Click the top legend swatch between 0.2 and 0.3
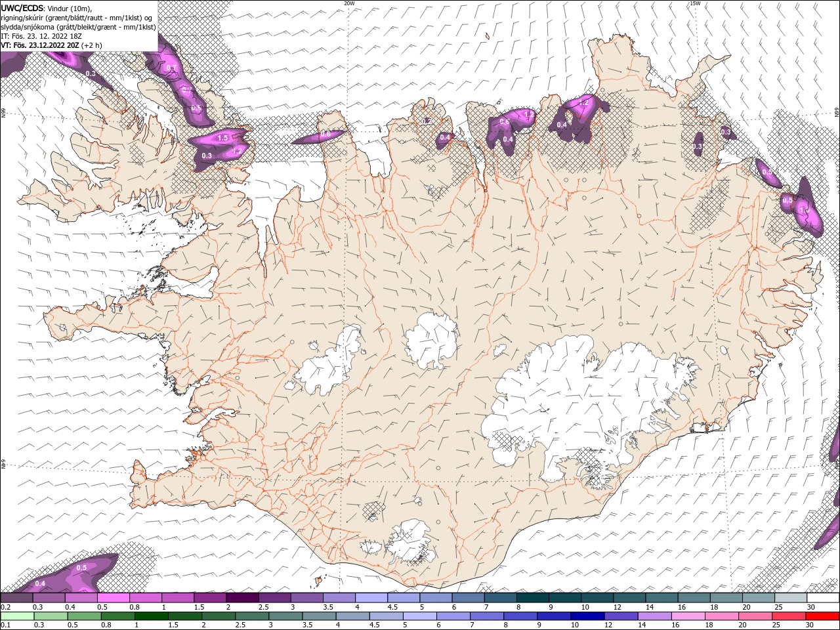Screen dimensions: 840x630 click(16, 598)
